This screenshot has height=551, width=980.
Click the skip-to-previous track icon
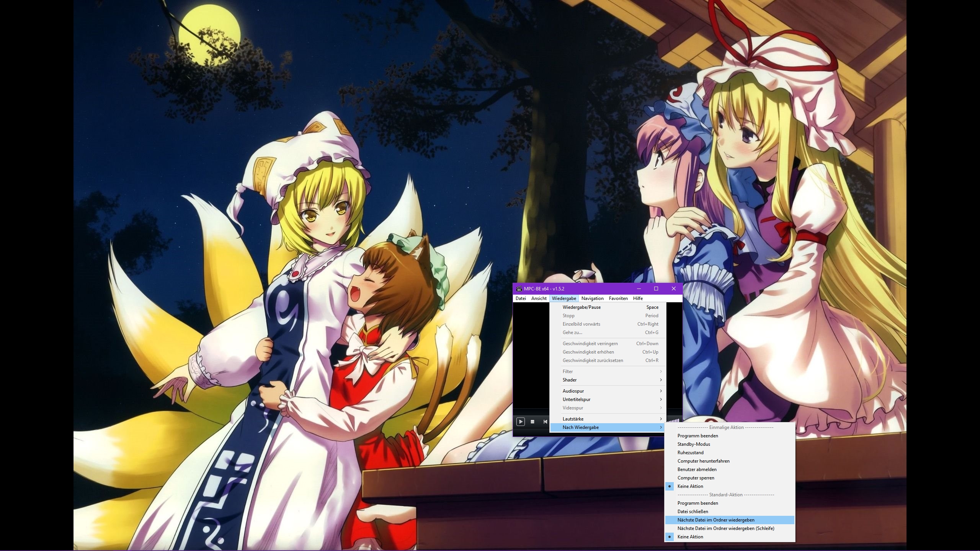545,422
